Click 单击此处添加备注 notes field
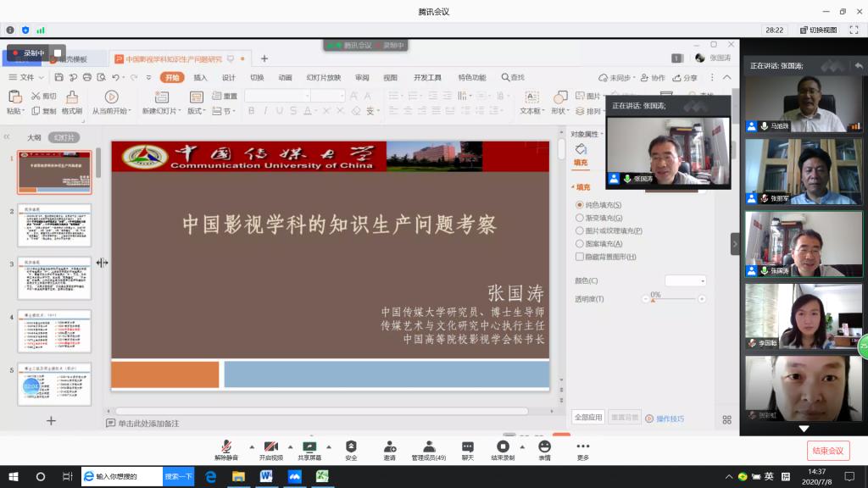This screenshot has height=488, width=868. click(x=148, y=424)
